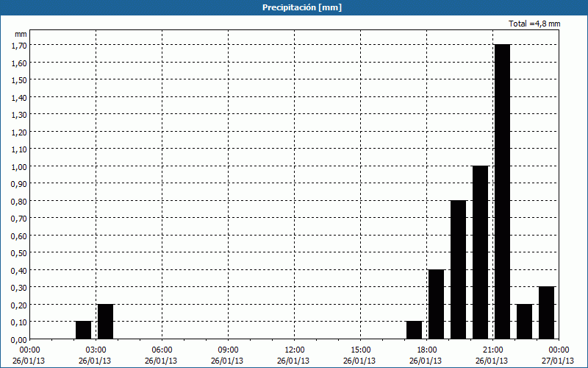The height and width of the screenshot is (368, 588).
Task: Click the '0,50' y-axis label
Action: pyautogui.click(x=19, y=253)
